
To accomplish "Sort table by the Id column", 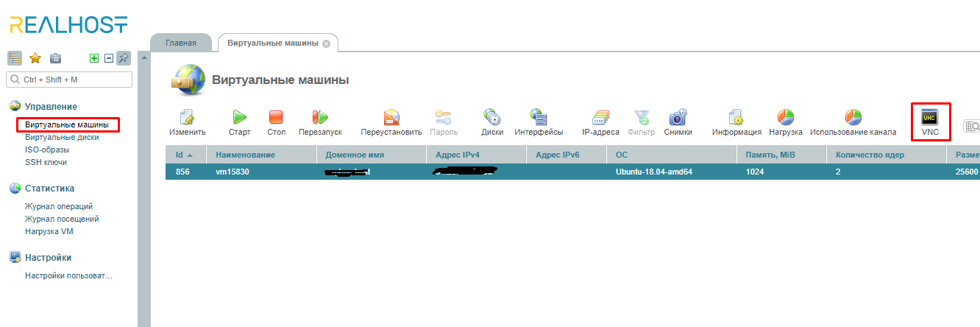I will [x=185, y=155].
